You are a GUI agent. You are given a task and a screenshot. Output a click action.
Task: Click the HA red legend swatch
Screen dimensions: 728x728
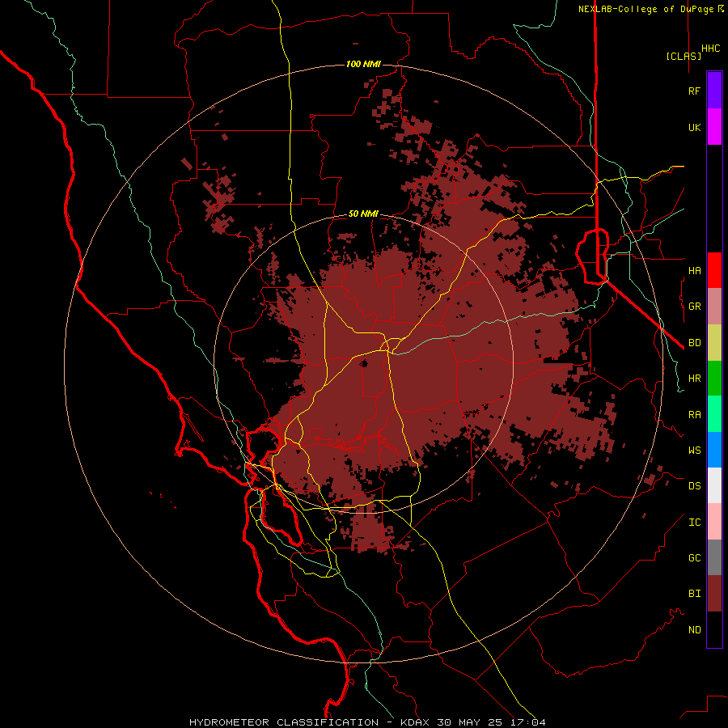tap(714, 270)
